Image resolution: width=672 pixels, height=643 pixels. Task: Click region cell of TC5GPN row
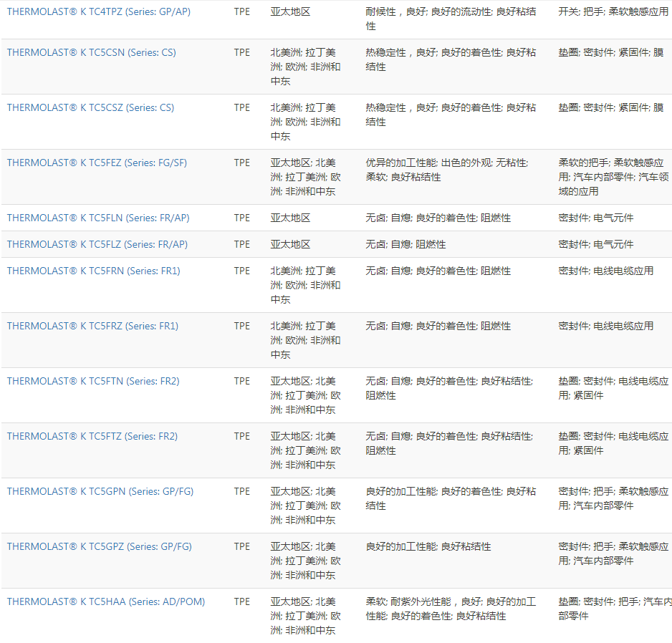tap(306, 506)
